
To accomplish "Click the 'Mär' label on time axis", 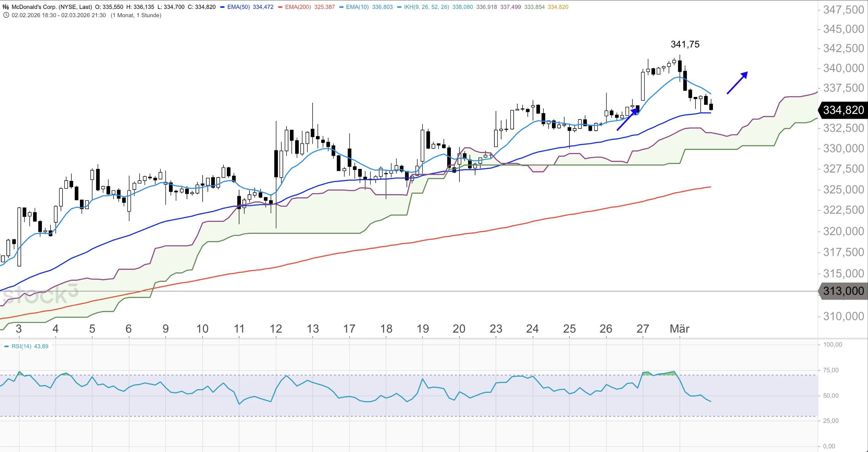I will [x=679, y=328].
